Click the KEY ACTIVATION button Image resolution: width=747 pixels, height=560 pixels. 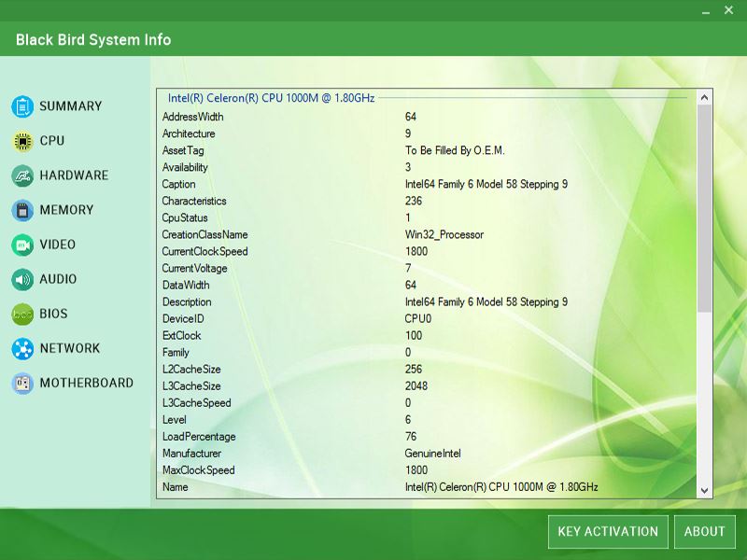point(607,531)
